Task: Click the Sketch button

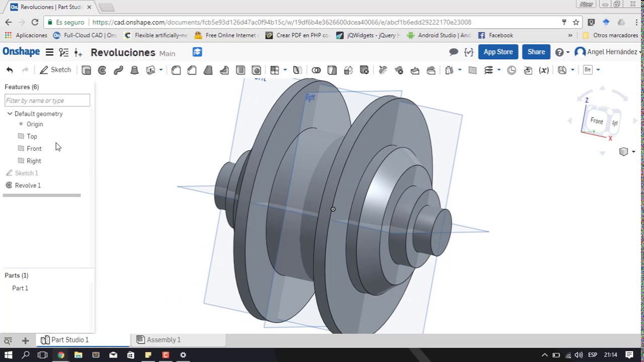Action: 55,70
